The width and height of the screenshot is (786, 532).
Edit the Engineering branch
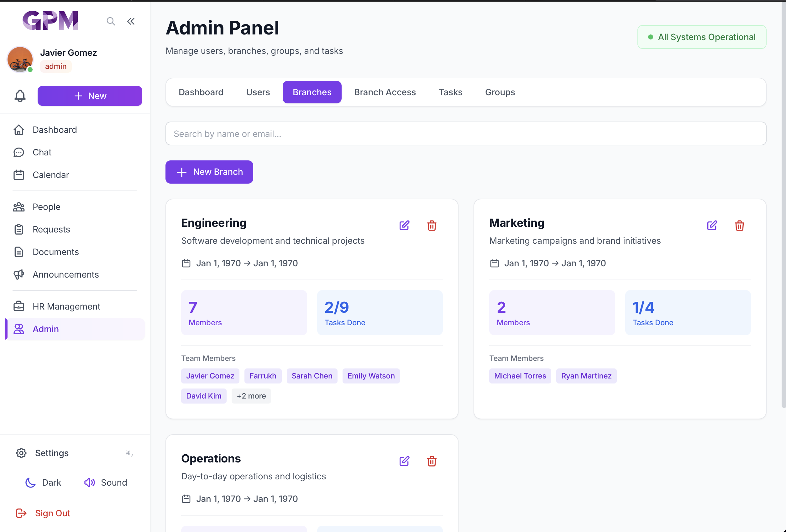404,225
